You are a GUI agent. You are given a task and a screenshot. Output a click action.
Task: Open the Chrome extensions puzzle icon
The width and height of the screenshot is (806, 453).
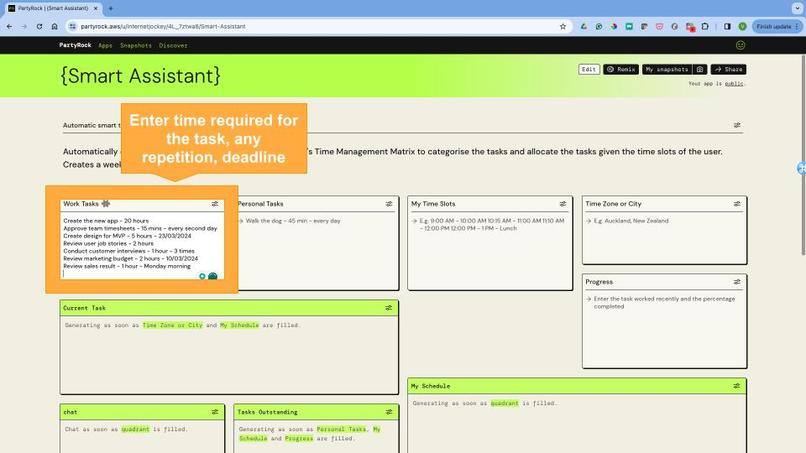[x=705, y=26]
